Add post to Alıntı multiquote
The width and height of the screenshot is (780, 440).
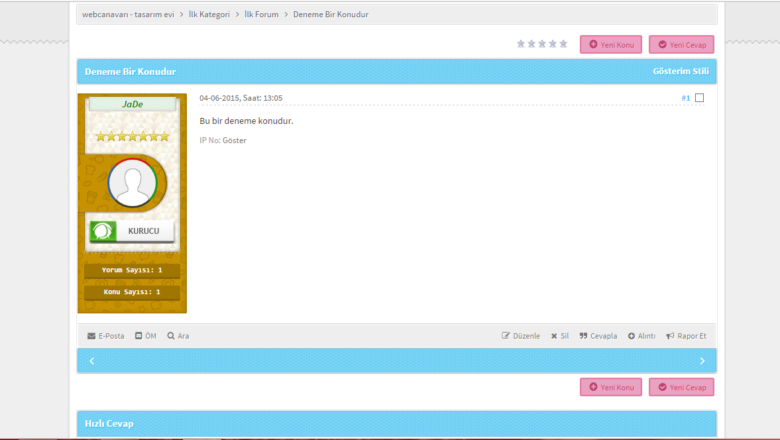[642, 336]
